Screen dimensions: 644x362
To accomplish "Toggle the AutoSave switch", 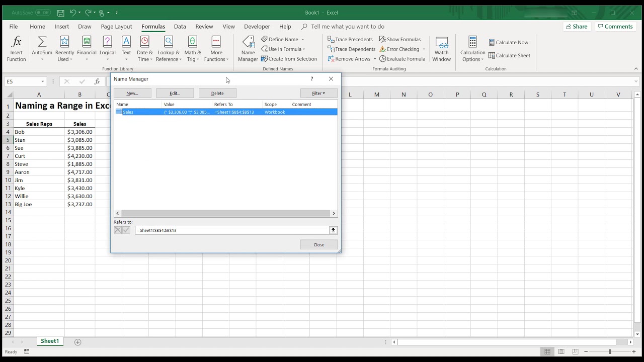I will coord(43,13).
